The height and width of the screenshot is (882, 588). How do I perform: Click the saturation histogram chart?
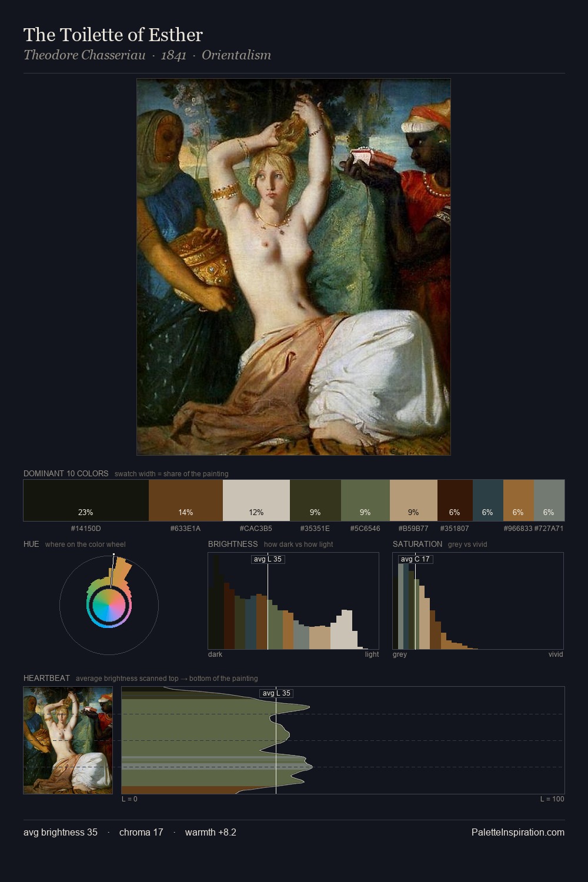coord(478,601)
